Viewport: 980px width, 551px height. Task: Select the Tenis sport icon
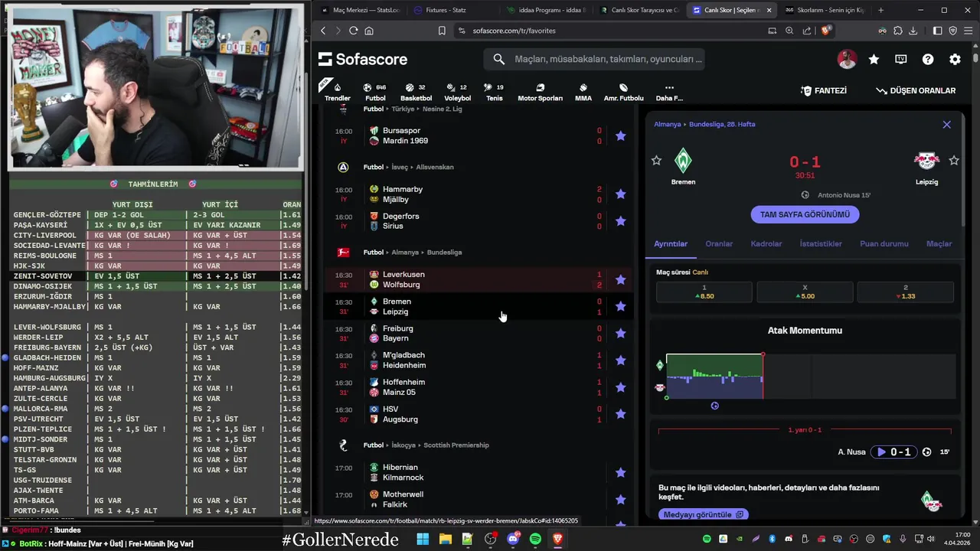pyautogui.click(x=495, y=92)
